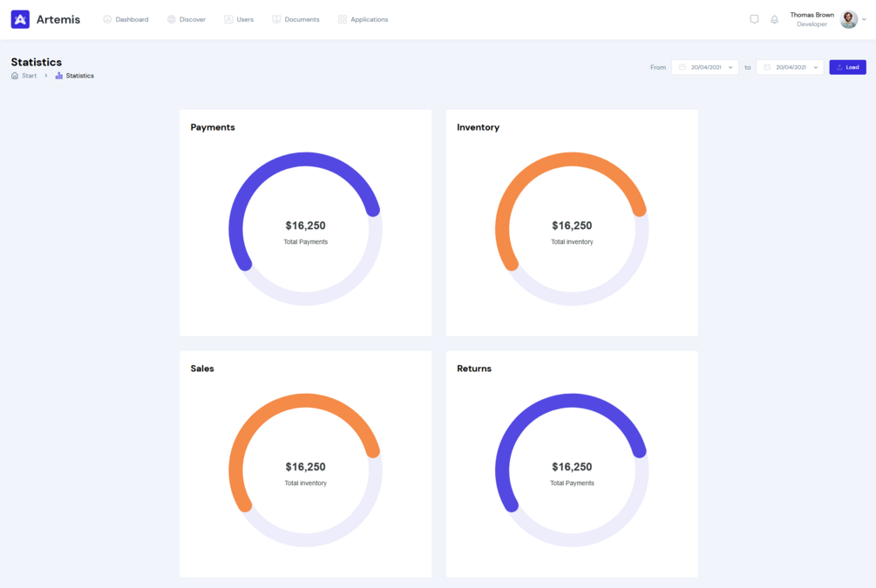Click the to date value 20/04/2021
This screenshot has height=588, width=876.
point(791,67)
